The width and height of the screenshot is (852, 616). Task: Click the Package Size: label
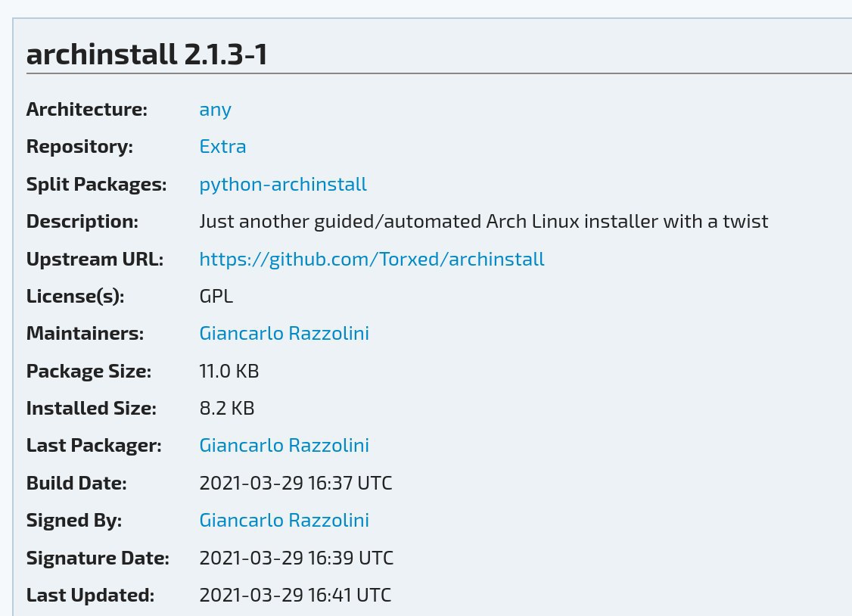[89, 372]
